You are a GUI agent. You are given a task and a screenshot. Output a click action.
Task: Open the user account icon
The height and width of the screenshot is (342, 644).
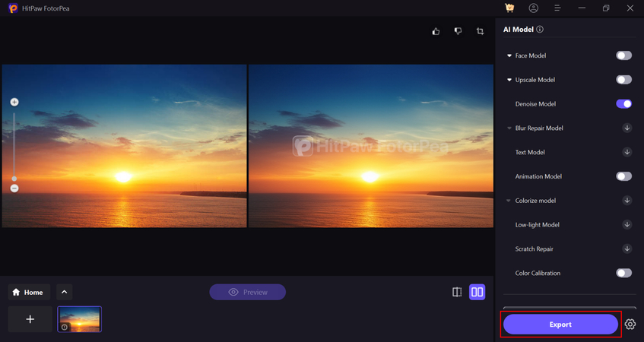click(x=534, y=8)
